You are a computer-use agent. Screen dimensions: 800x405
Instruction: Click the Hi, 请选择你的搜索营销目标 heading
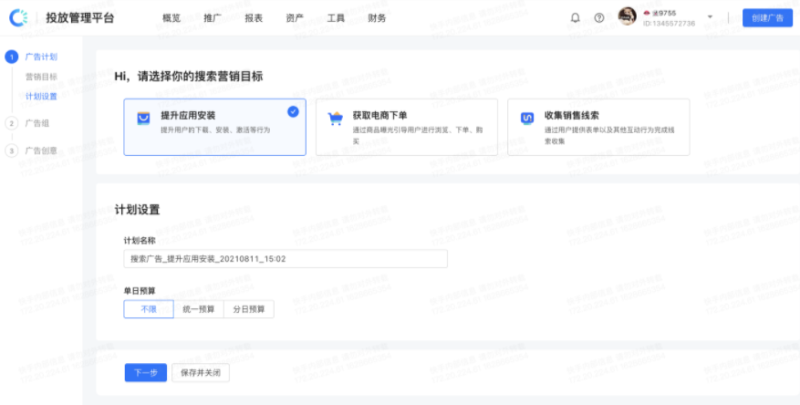(189, 77)
